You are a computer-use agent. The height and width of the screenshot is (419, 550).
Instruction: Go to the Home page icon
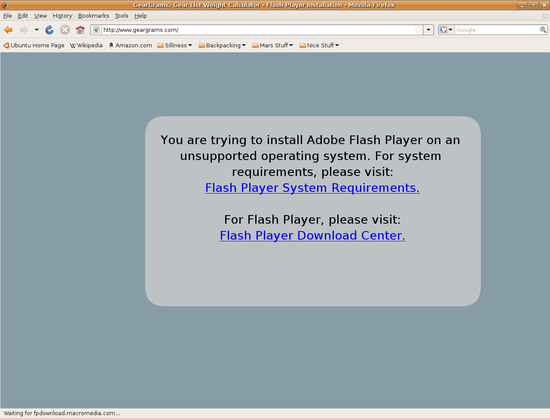click(x=80, y=30)
